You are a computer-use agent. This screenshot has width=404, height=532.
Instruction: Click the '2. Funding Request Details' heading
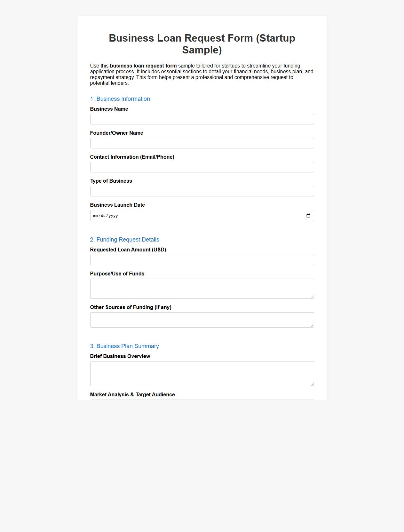click(125, 239)
